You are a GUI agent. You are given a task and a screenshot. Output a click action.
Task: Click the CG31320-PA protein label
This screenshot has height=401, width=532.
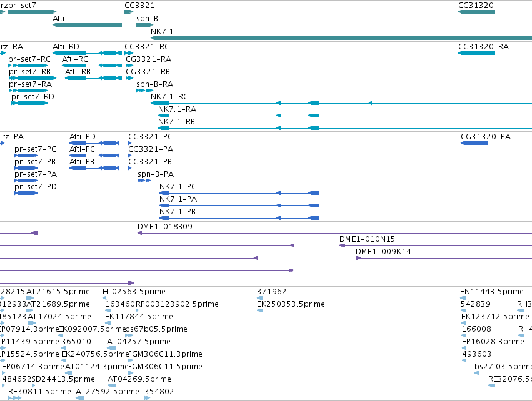[486, 137]
